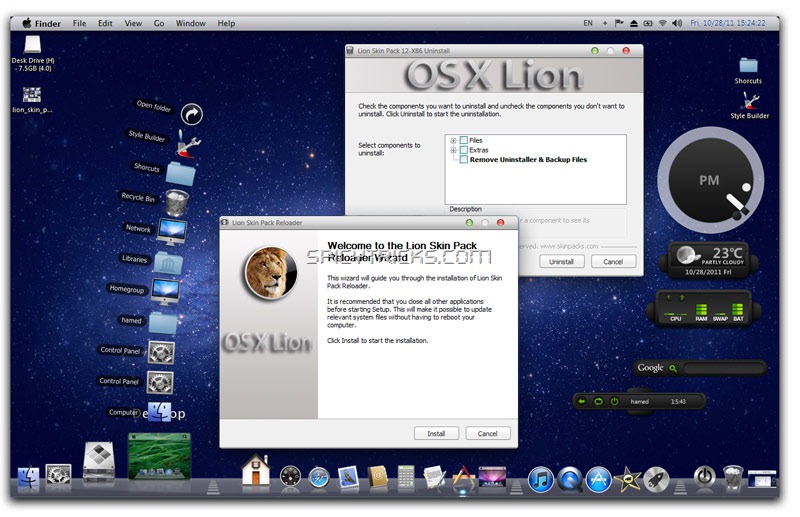The image size is (800, 517).
Task: Open Recycle Bin in the side stack
Action: click(x=176, y=203)
